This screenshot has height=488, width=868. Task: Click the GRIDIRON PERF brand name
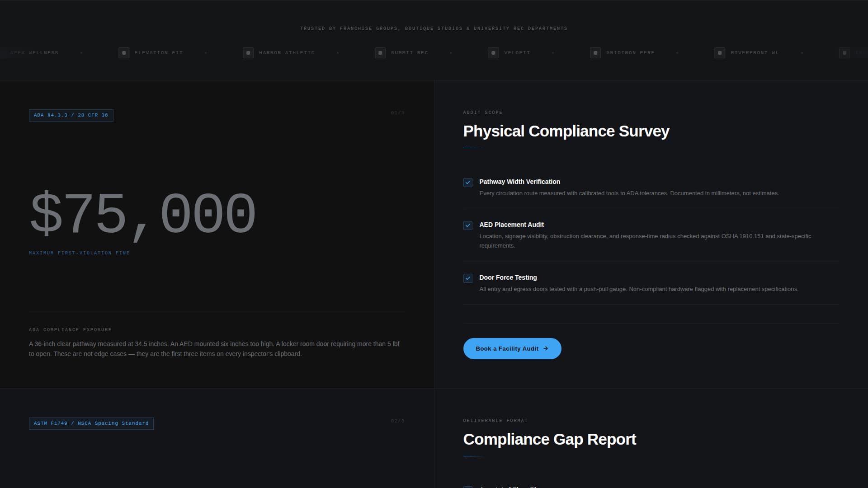point(630,53)
